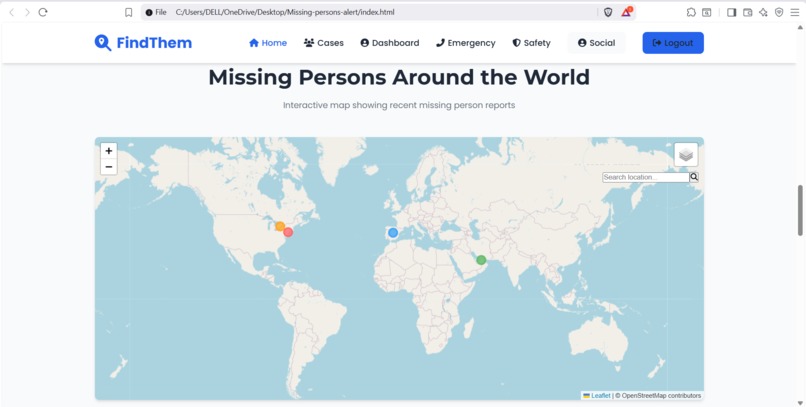Click the 'Missing Persons Around the World' heading

(x=399, y=77)
